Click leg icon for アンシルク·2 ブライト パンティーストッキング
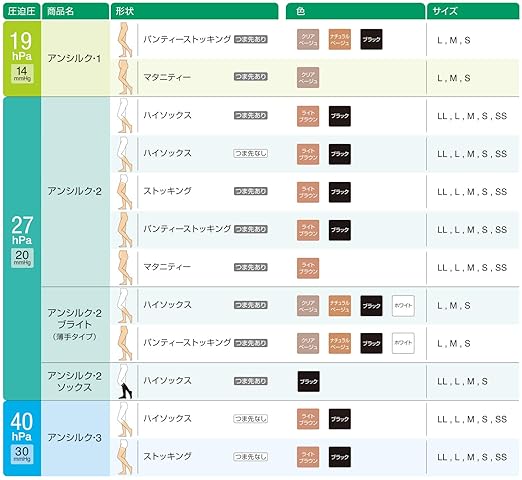 pyautogui.click(x=125, y=343)
